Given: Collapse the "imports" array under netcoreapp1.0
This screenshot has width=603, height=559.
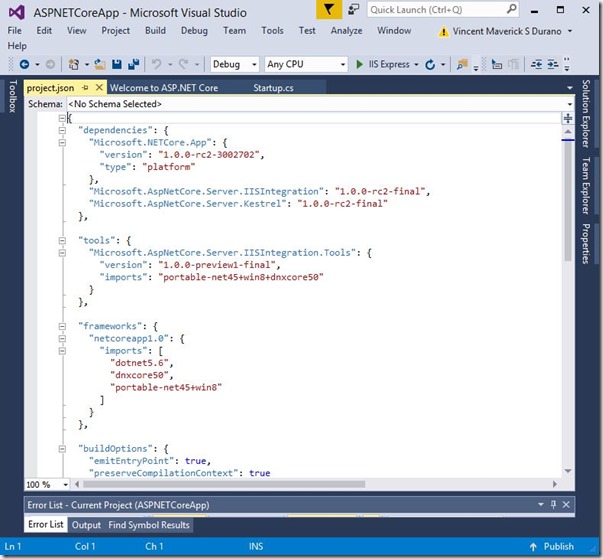Looking at the screenshot, I should pyautogui.click(x=62, y=351).
